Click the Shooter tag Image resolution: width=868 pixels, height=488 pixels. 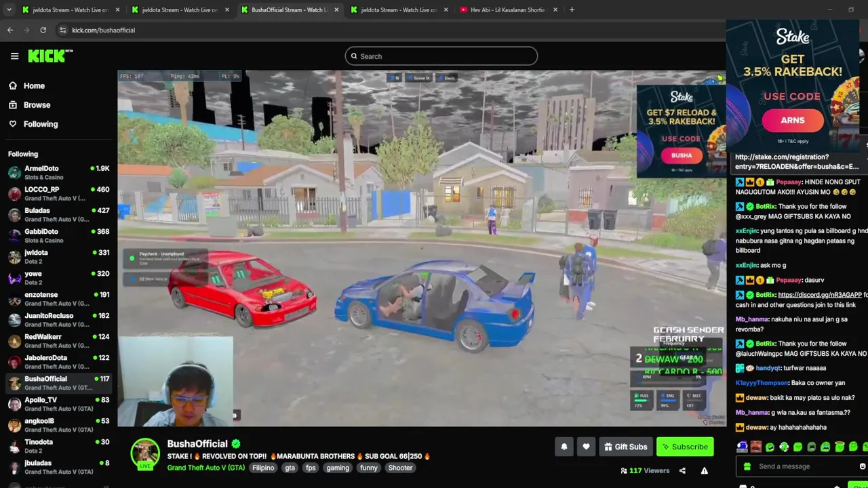(400, 468)
